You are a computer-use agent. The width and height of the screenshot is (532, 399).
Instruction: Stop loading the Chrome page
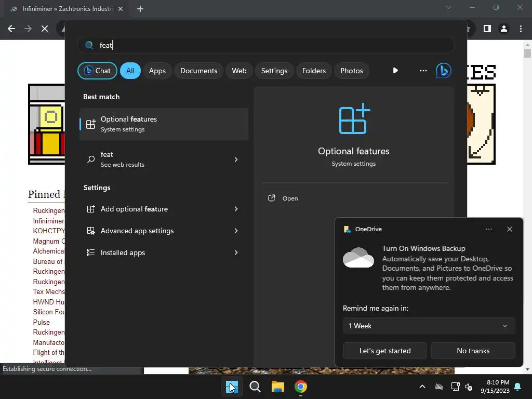coord(45,29)
